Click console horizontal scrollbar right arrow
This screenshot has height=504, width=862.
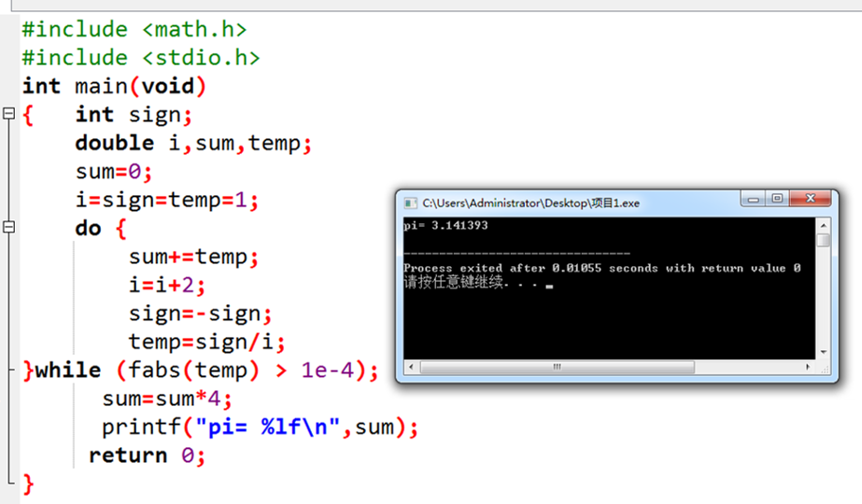808,367
